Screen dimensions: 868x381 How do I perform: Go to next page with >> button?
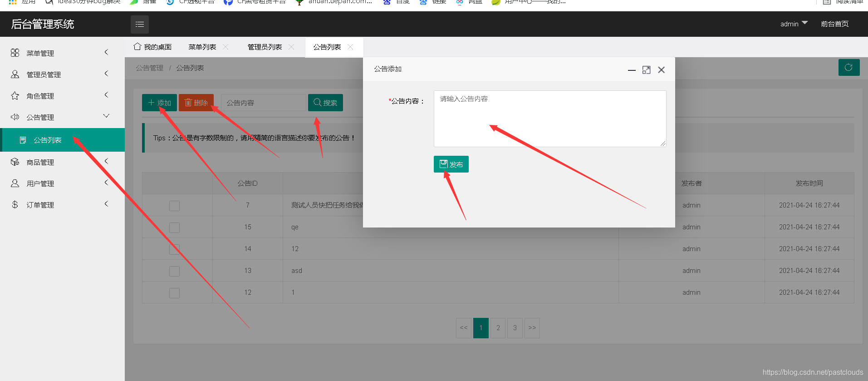pos(532,328)
